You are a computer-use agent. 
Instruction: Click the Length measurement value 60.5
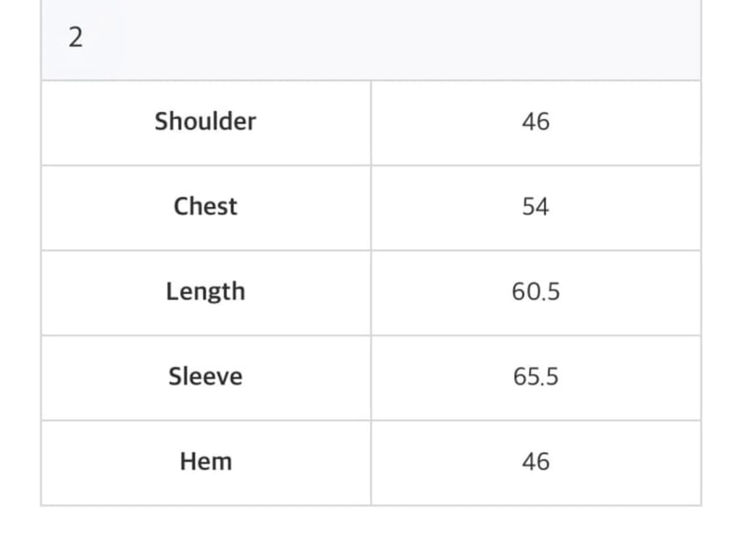(535, 292)
